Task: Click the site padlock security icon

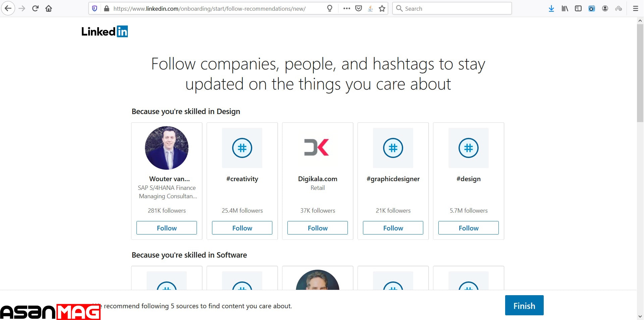Action: tap(107, 8)
